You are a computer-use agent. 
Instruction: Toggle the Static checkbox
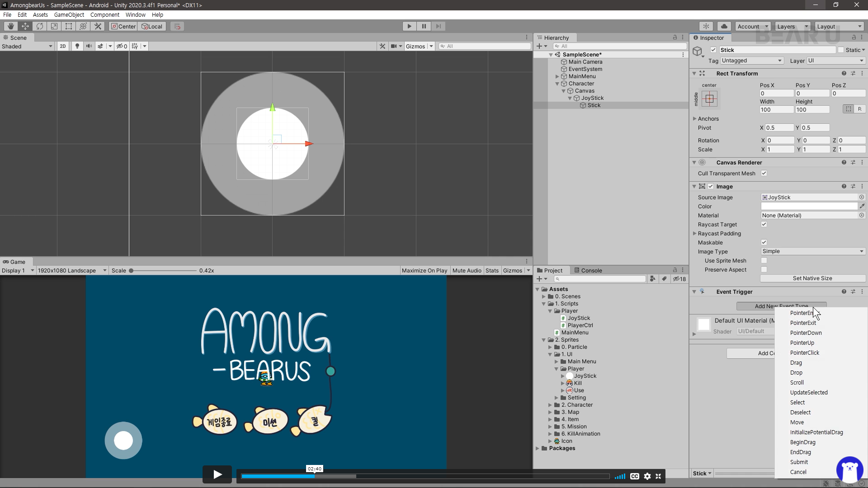click(x=841, y=50)
